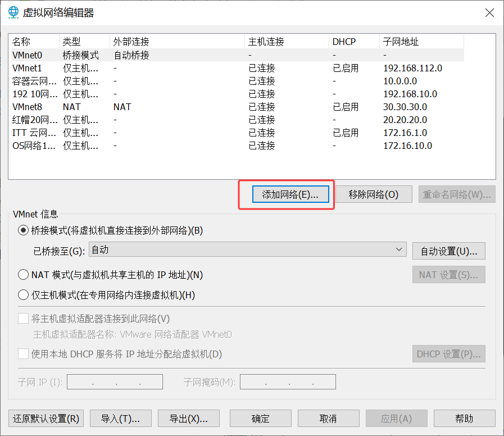
Task: Click subnet address 172.16.10.0
Action: (x=407, y=146)
